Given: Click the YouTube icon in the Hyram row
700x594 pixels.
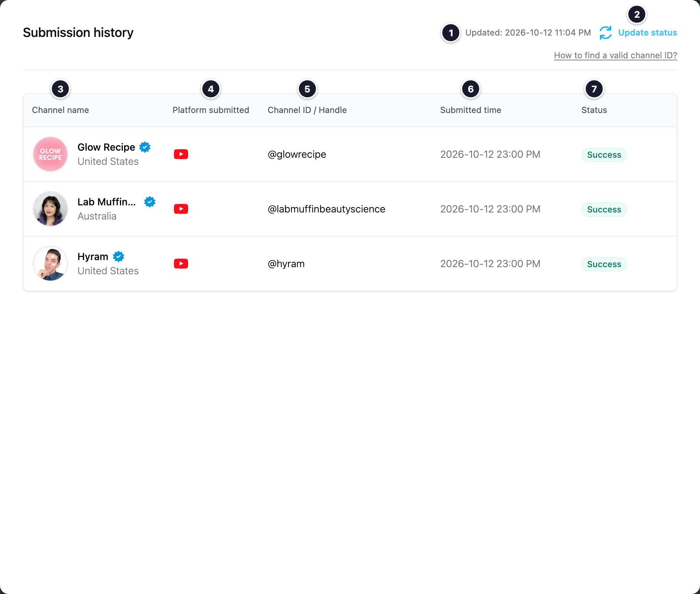Looking at the screenshot, I should 181,264.
